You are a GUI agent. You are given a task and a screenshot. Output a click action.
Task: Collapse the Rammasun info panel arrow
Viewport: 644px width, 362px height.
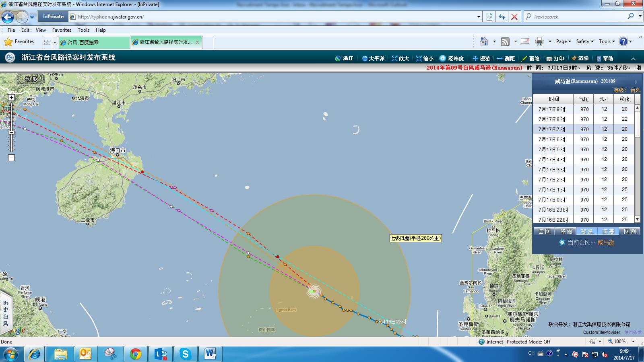[x=636, y=82]
